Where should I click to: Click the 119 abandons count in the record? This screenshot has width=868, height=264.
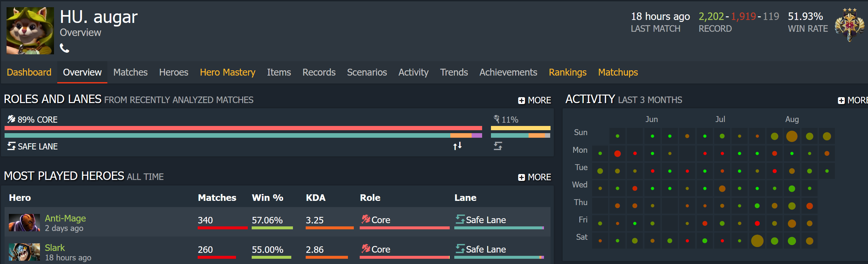click(771, 16)
